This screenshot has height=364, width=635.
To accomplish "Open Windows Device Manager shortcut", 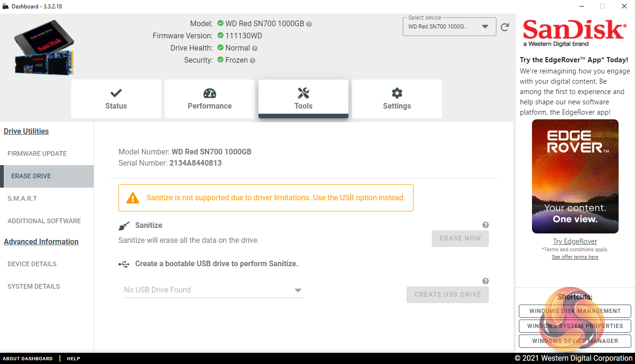I will coord(575,341).
